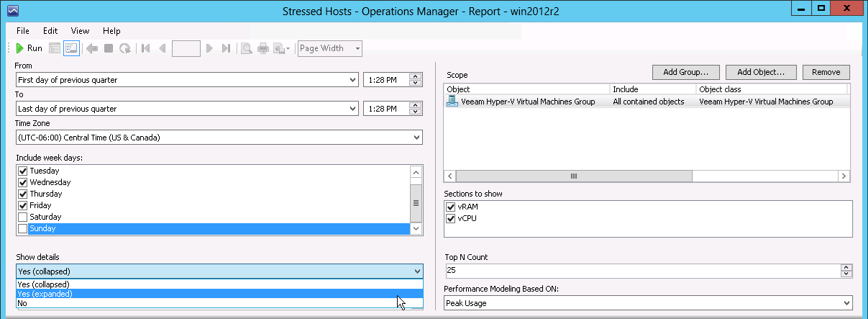Open the View menu

click(x=80, y=31)
